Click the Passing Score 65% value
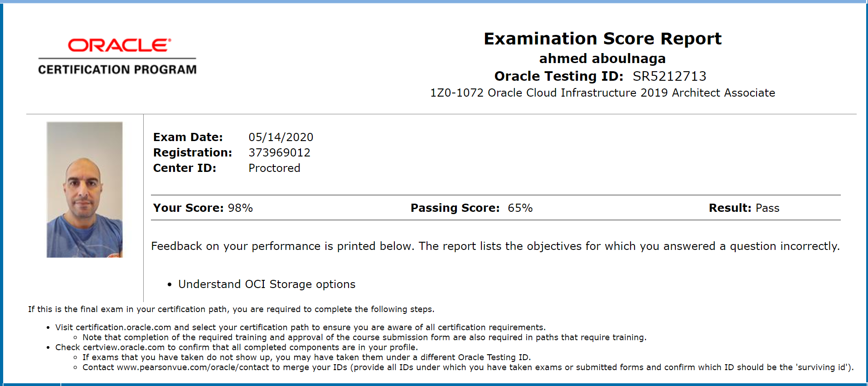 520,208
